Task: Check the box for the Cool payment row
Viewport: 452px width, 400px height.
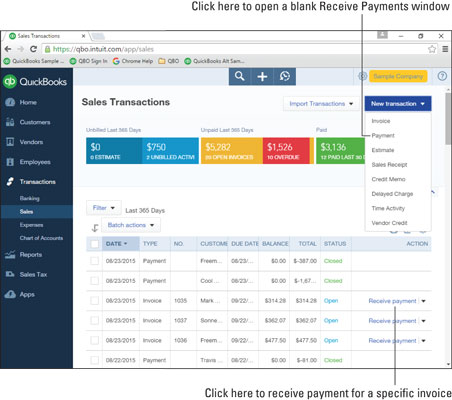Action: [95, 281]
